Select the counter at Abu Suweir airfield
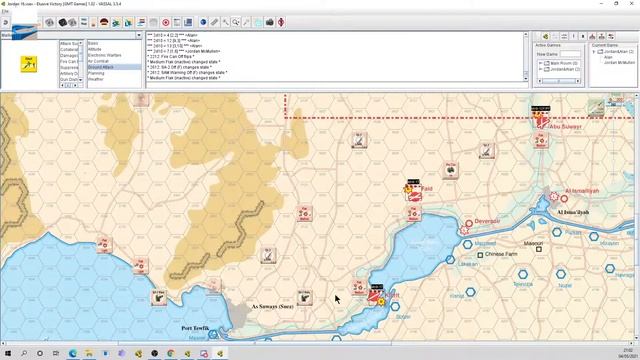 click(540, 117)
